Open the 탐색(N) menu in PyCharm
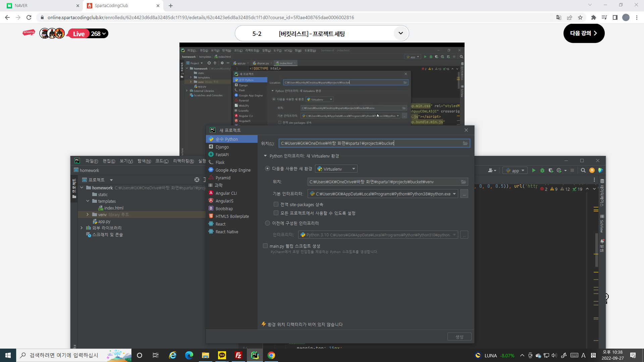The width and height of the screenshot is (644, 362). click(144, 161)
